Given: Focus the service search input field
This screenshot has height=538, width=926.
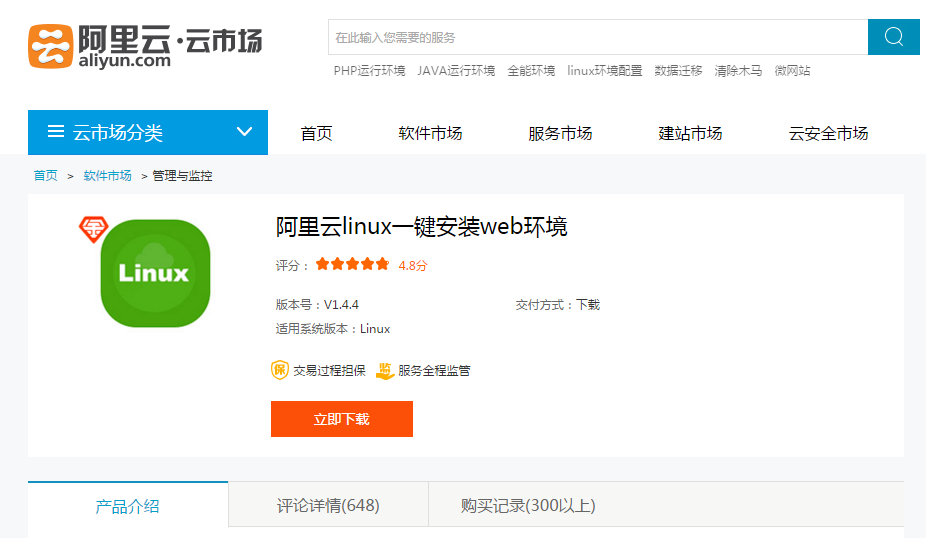Looking at the screenshot, I should (597, 37).
